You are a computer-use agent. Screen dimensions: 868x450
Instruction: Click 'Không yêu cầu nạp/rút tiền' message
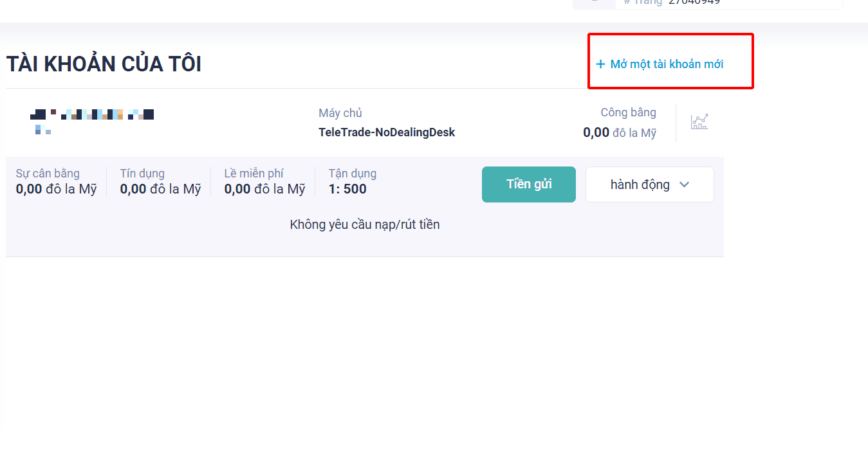click(365, 224)
